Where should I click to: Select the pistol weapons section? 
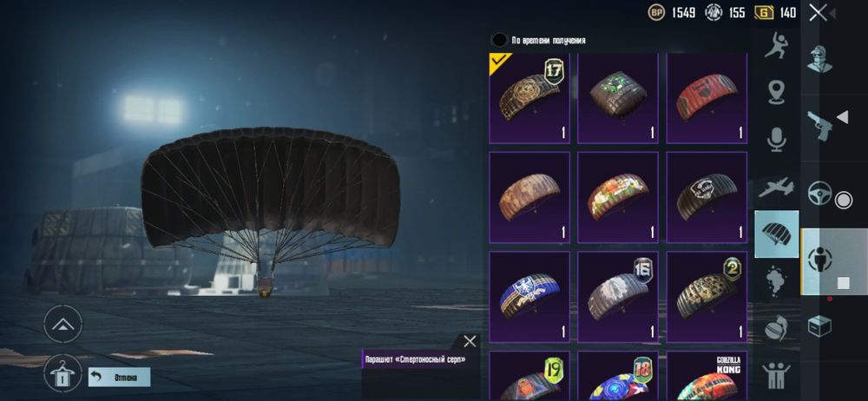[x=819, y=126]
